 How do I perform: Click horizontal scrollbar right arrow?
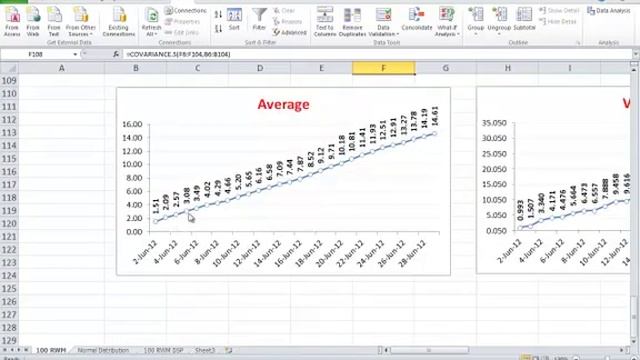coord(622,350)
